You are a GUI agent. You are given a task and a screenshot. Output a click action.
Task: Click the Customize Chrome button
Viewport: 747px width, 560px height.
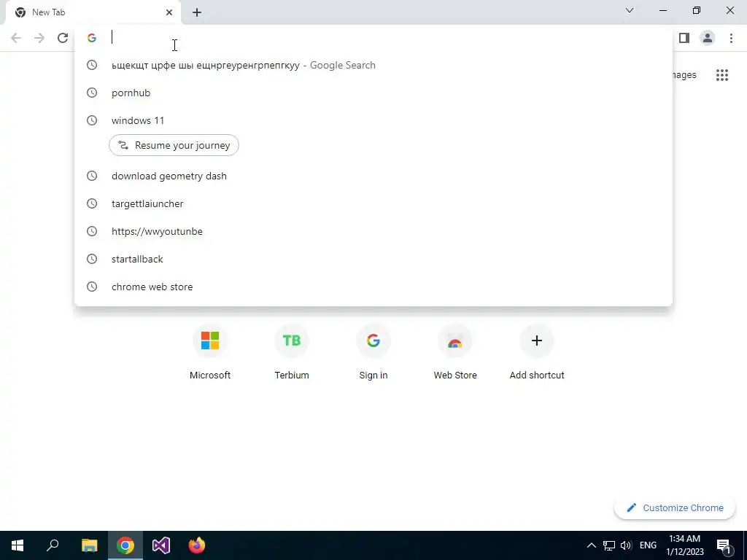[675, 508]
